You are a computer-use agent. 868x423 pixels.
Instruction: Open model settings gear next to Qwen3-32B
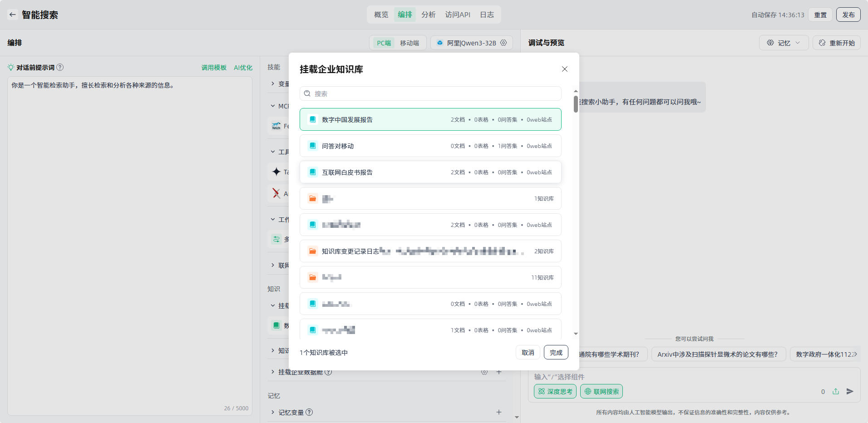(503, 43)
